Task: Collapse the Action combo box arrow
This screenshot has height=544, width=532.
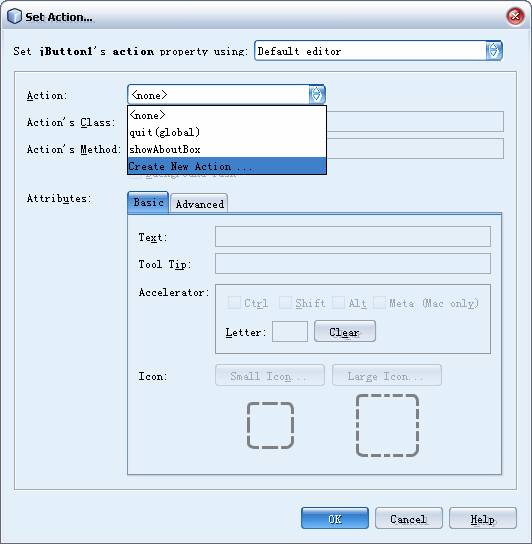Action: click(x=316, y=95)
